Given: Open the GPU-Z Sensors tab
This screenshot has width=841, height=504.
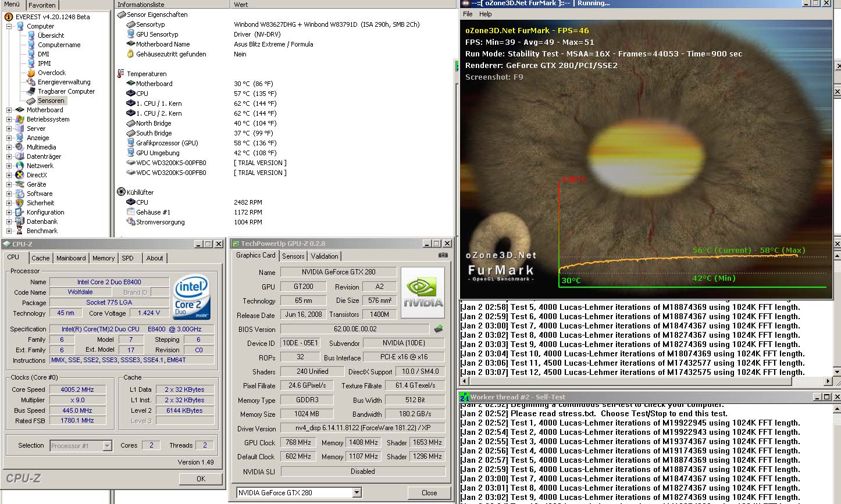Looking at the screenshot, I should [293, 256].
